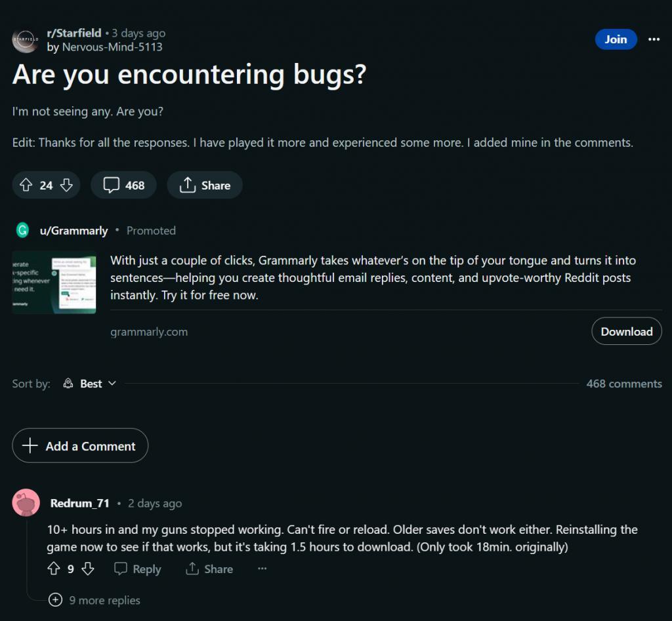Screen dimensions: 672x621
Task: Open comment options on Redrum_71's comment
Action: pyautogui.click(x=262, y=569)
